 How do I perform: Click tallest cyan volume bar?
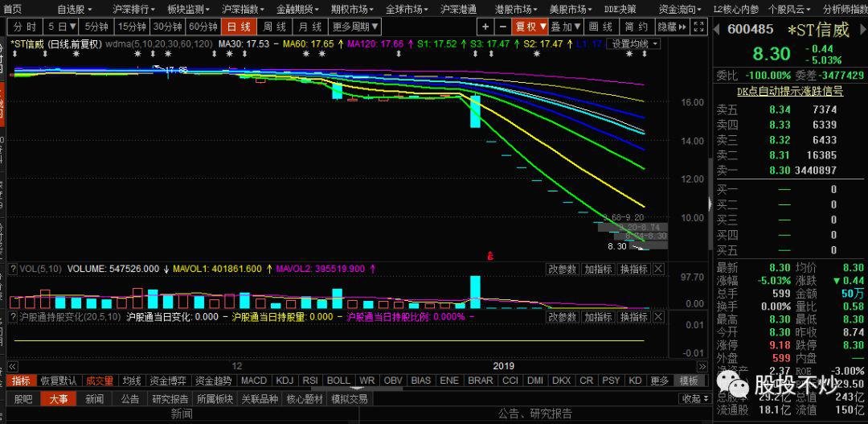(x=475, y=292)
